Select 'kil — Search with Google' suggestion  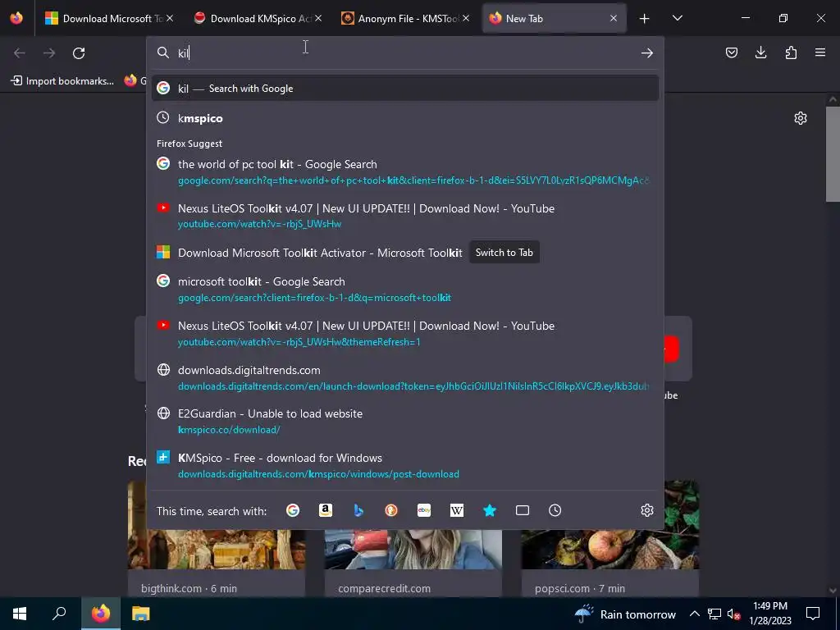[x=405, y=89]
